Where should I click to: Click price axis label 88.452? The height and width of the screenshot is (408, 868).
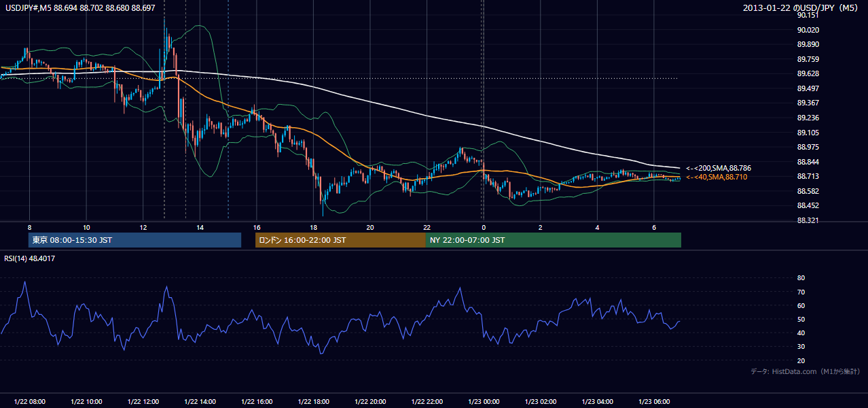click(x=807, y=205)
